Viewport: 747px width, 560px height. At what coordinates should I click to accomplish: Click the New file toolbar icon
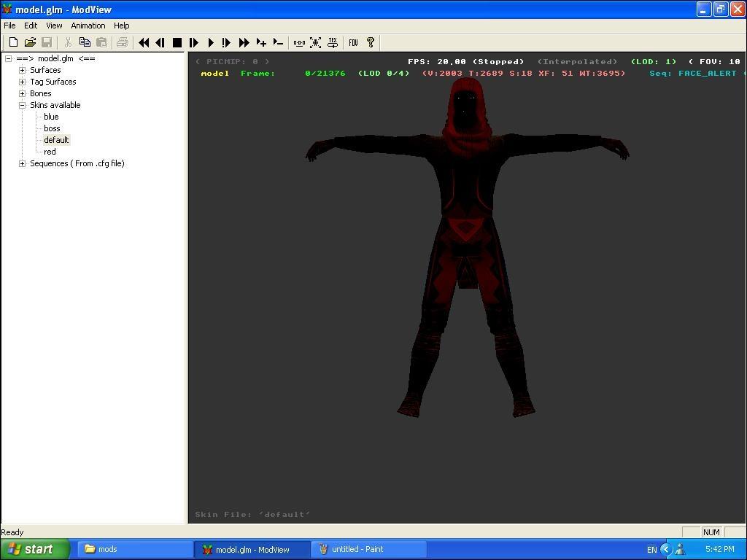click(13, 43)
